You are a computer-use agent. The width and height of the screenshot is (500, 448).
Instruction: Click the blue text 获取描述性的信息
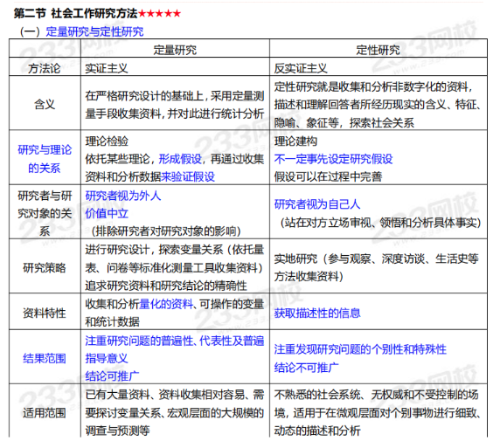coord(317,313)
